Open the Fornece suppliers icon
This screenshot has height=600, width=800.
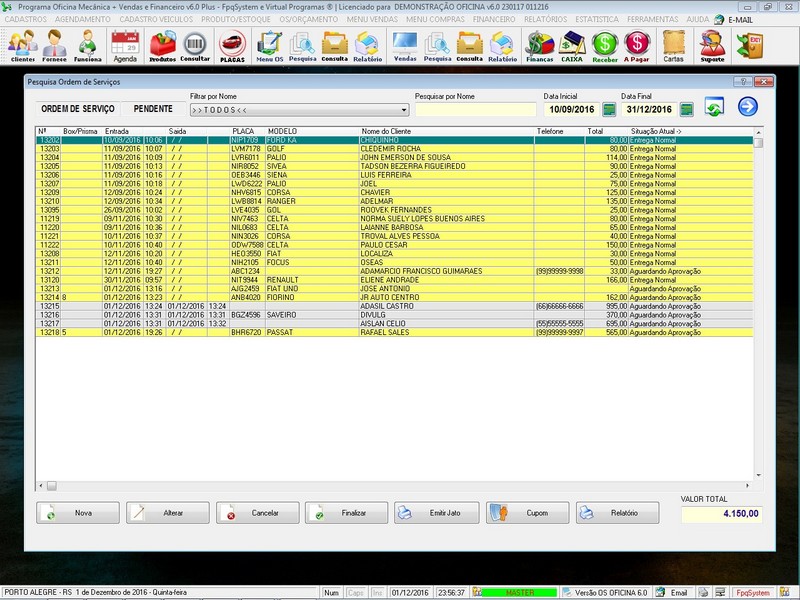point(54,46)
